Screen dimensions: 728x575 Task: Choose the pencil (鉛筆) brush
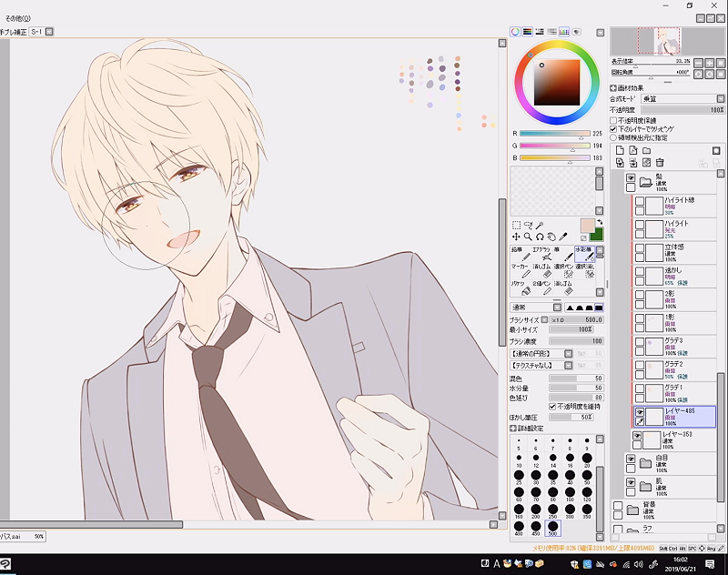pos(521,254)
